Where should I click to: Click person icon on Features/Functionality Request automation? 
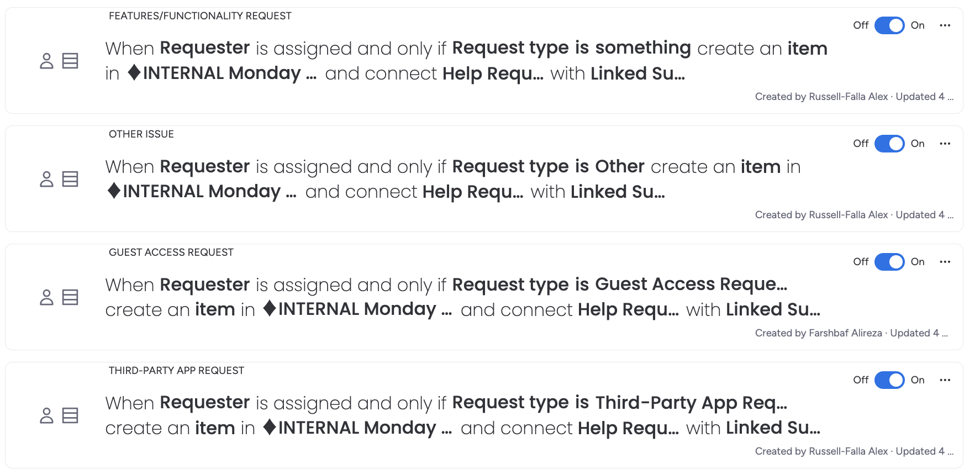[x=47, y=61]
